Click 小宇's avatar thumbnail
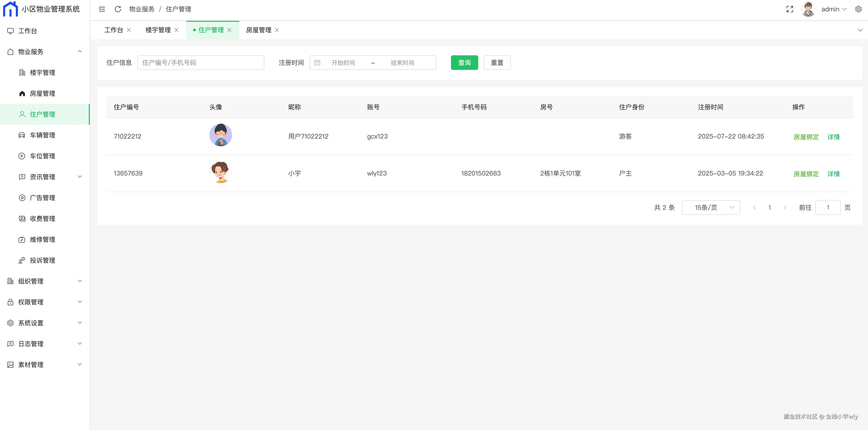The height and width of the screenshot is (430, 868). (221, 172)
